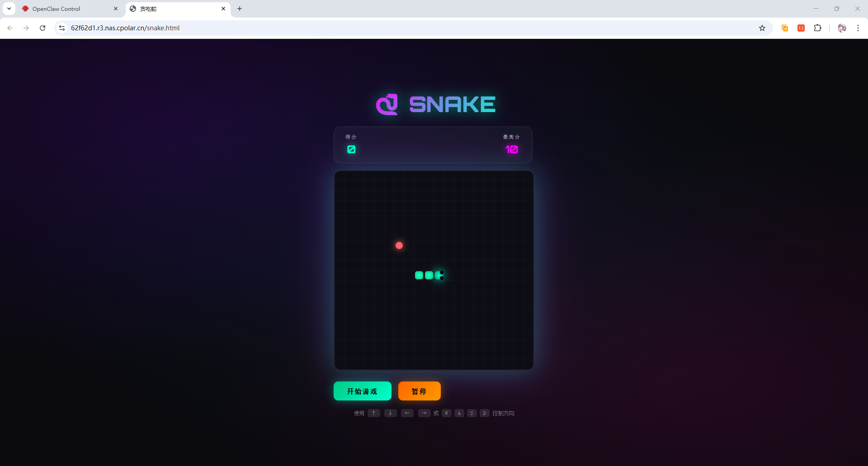Open site information icon in address bar
The image size is (868, 466).
click(x=61, y=28)
